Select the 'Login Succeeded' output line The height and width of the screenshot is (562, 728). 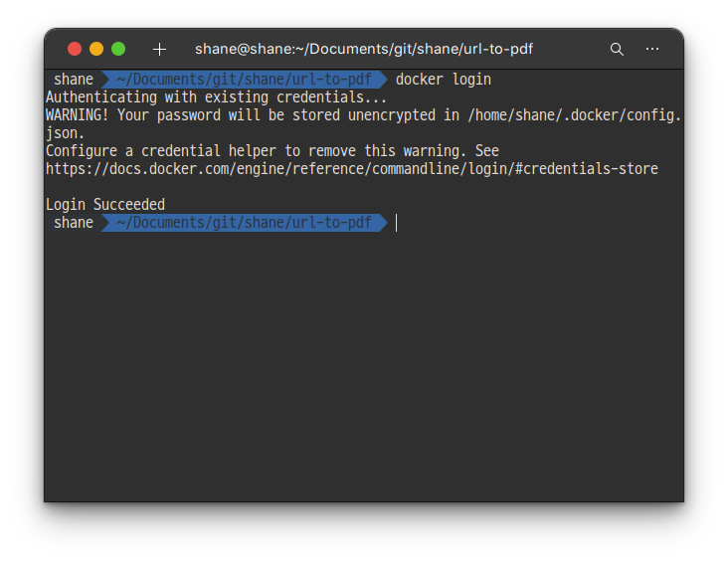click(105, 204)
